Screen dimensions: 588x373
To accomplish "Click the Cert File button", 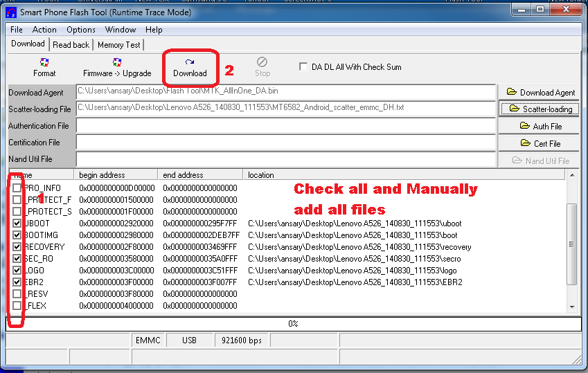I will [x=539, y=143].
